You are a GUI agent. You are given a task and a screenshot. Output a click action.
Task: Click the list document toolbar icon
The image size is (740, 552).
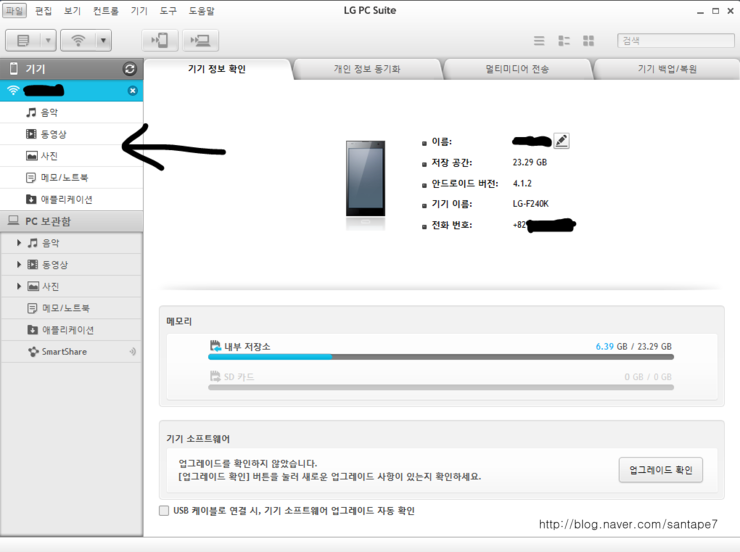pos(23,41)
